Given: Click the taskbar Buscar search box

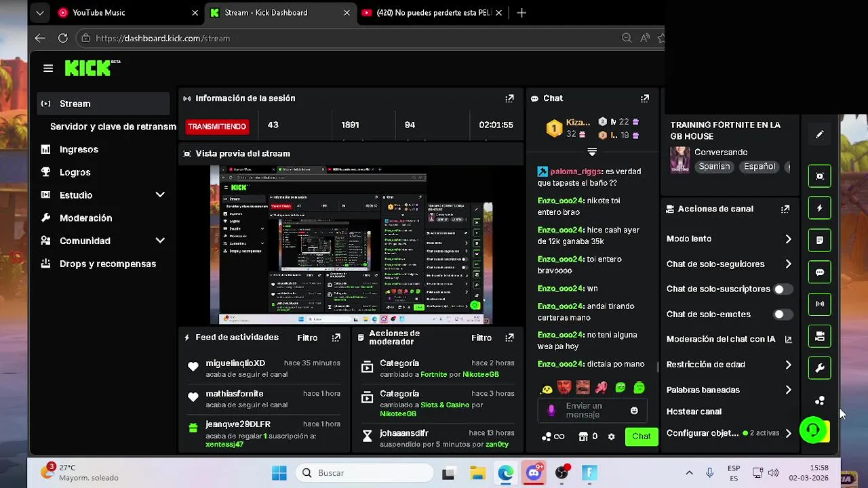Looking at the screenshot, I should (365, 473).
